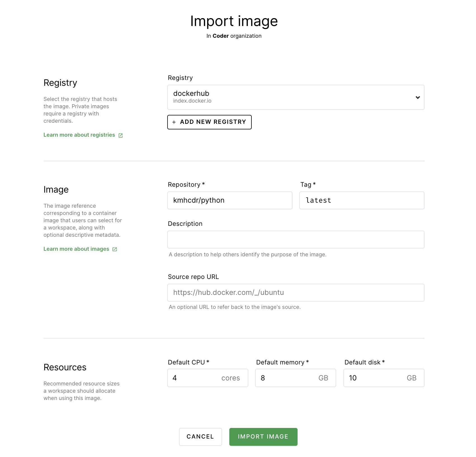Click the external link icon beside Learn more about images
The image size is (476, 457).
115,249
